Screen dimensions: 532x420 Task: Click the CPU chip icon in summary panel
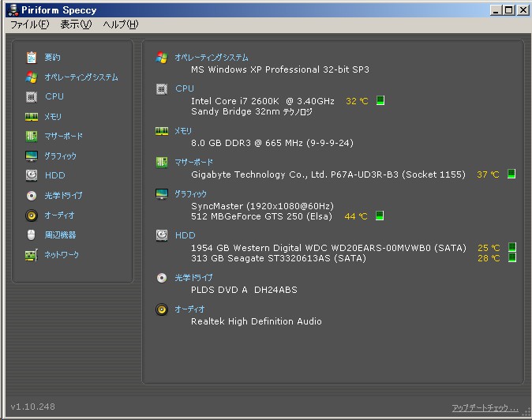162,89
